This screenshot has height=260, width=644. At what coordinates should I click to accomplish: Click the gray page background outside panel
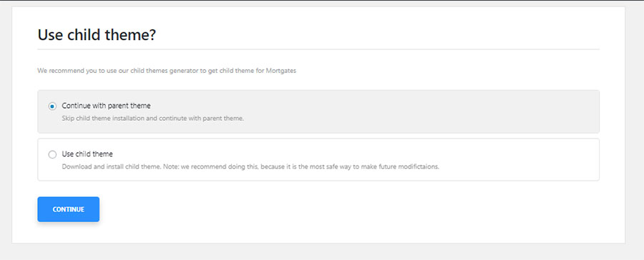click(x=635, y=123)
